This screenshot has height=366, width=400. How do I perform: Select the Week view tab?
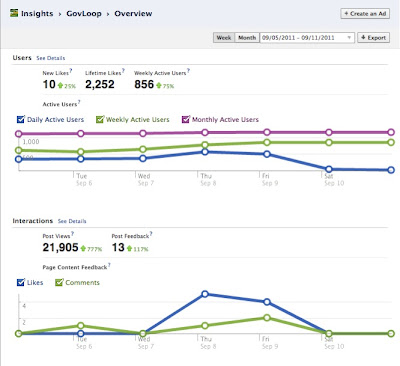[224, 38]
